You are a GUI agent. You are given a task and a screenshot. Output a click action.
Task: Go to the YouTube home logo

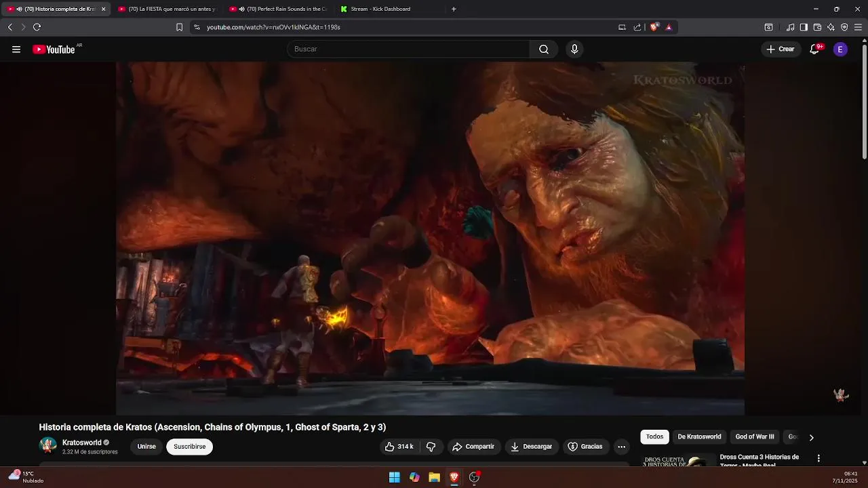pos(54,49)
